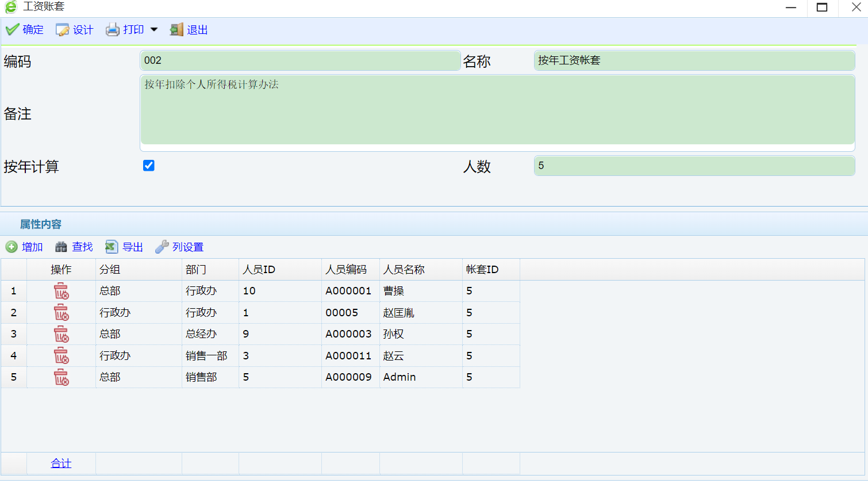Click the 退出 exit icon
868x483 pixels.
point(176,30)
